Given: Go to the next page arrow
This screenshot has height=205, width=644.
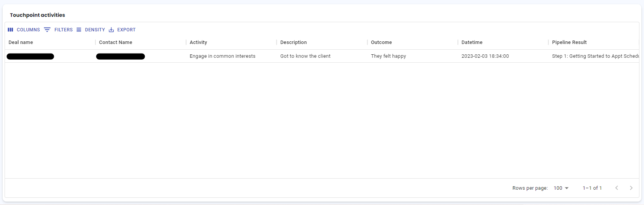Looking at the screenshot, I should (631, 188).
